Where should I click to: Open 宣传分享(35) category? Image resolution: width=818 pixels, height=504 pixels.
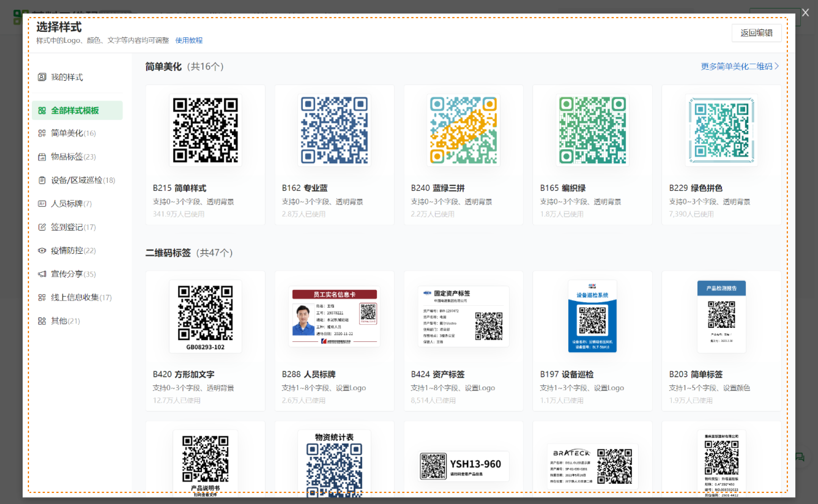(x=77, y=274)
